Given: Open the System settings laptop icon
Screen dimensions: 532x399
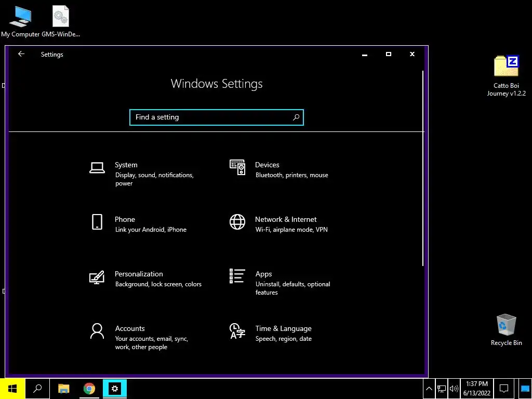Looking at the screenshot, I should coord(97,168).
